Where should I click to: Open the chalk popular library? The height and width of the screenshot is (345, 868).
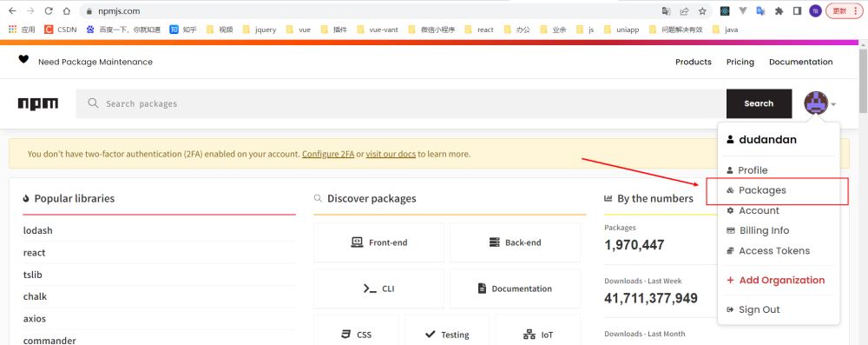(x=35, y=296)
